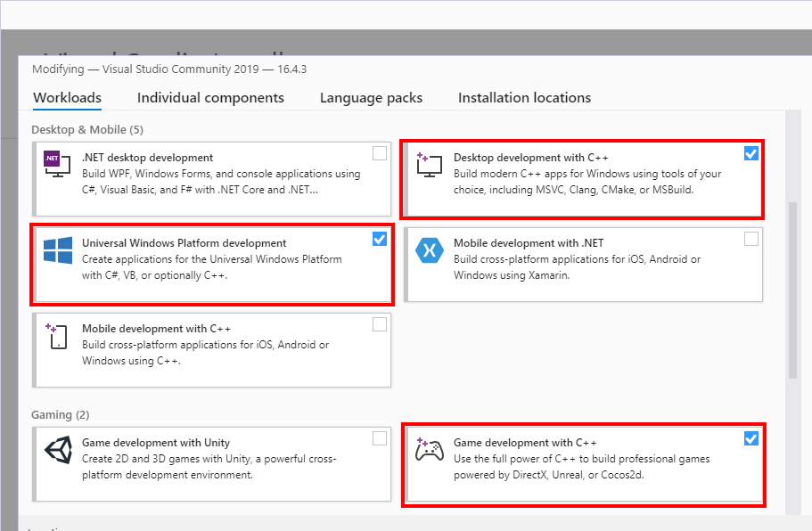Select the Mobile development with C++ title

[156, 329]
